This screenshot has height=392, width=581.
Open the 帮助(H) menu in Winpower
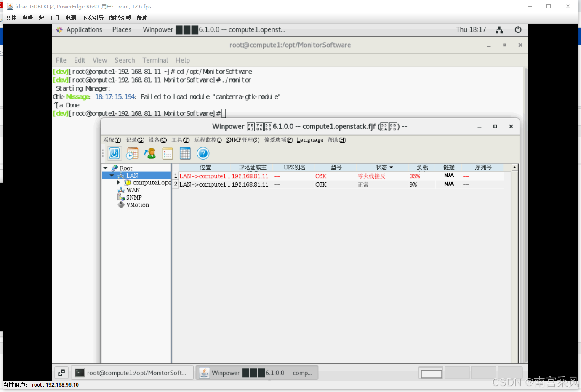pyautogui.click(x=337, y=140)
